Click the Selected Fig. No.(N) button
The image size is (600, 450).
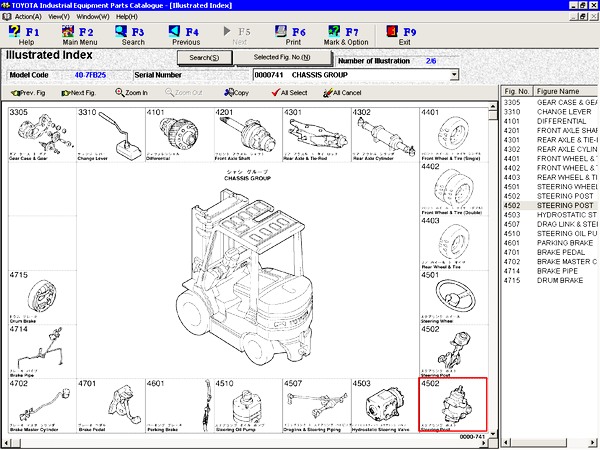(282, 57)
